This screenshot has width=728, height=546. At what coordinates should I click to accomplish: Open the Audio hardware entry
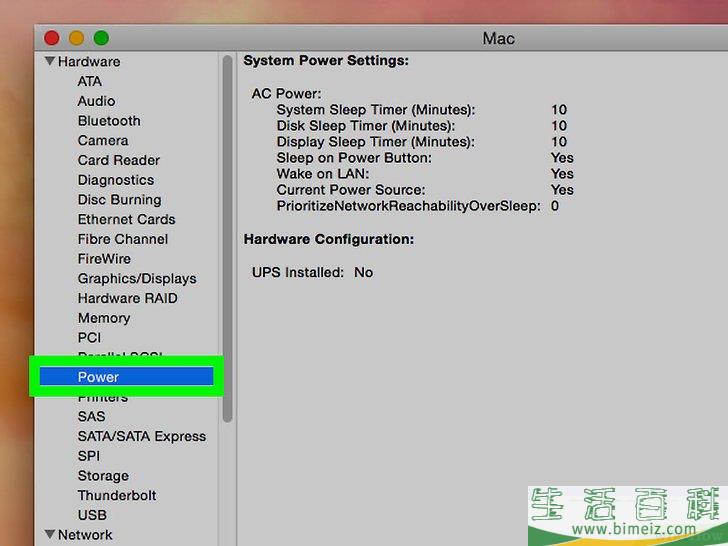[x=96, y=101]
